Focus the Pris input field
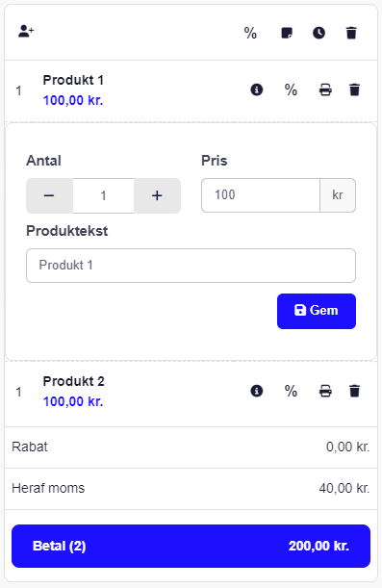 261,195
